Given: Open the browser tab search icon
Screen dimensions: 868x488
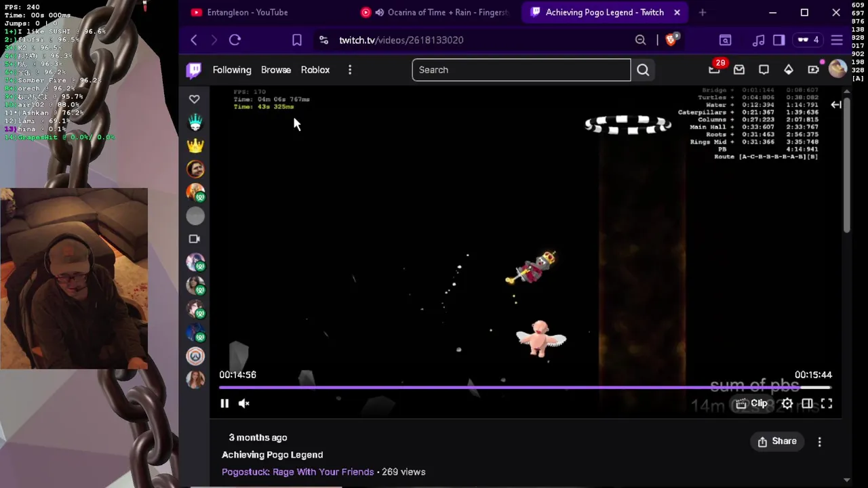Looking at the screenshot, I should pyautogui.click(x=725, y=40).
